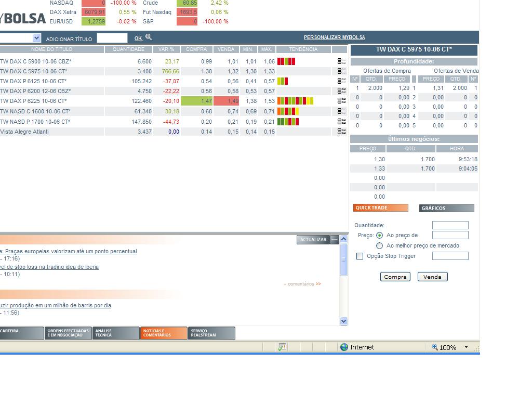This screenshot has width=532, height=416.
Task: Click the Compra button
Action: 395,277
